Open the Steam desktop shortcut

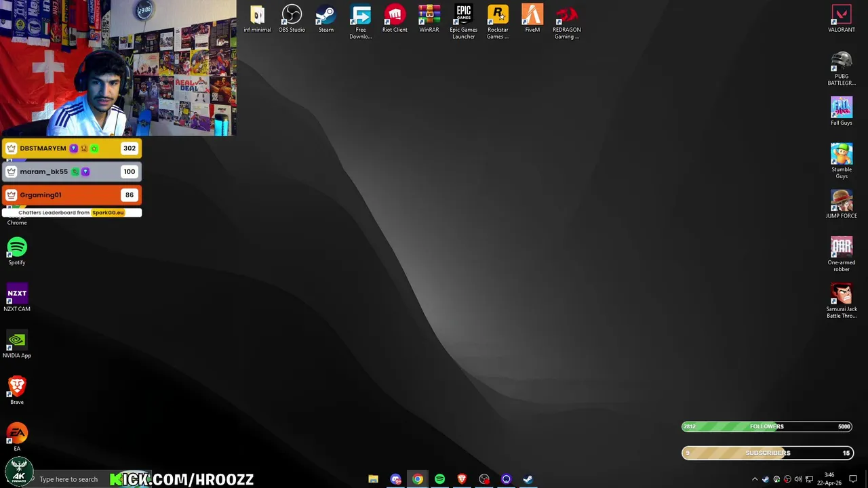(x=326, y=19)
